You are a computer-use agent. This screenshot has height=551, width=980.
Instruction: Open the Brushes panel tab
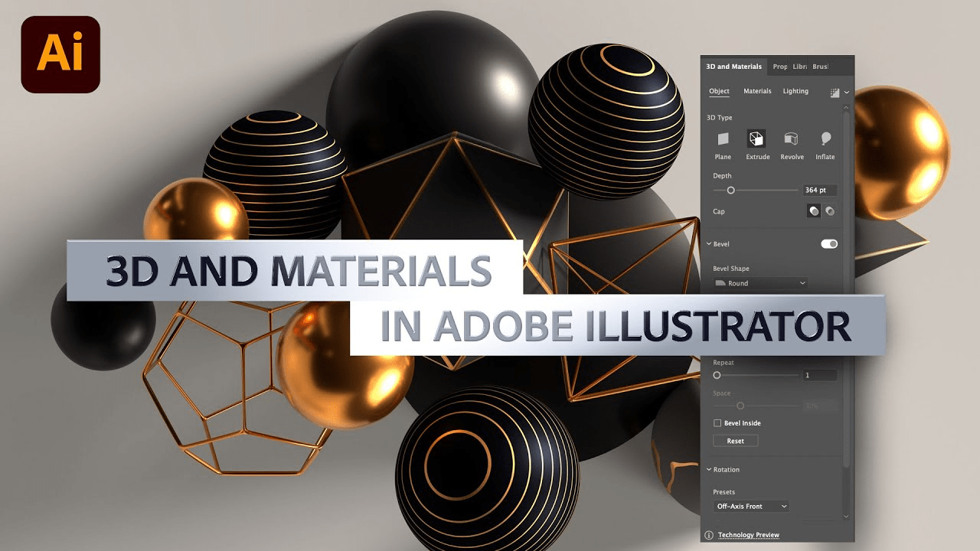(x=820, y=67)
